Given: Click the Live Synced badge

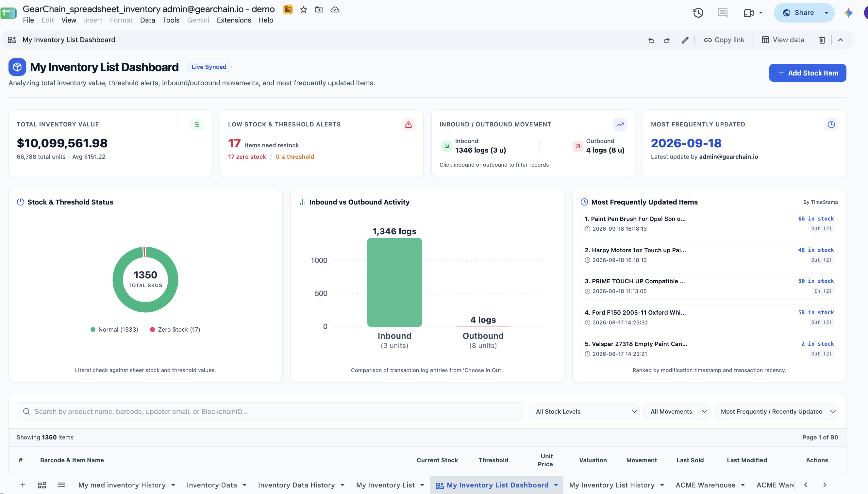Looking at the screenshot, I should [x=209, y=67].
